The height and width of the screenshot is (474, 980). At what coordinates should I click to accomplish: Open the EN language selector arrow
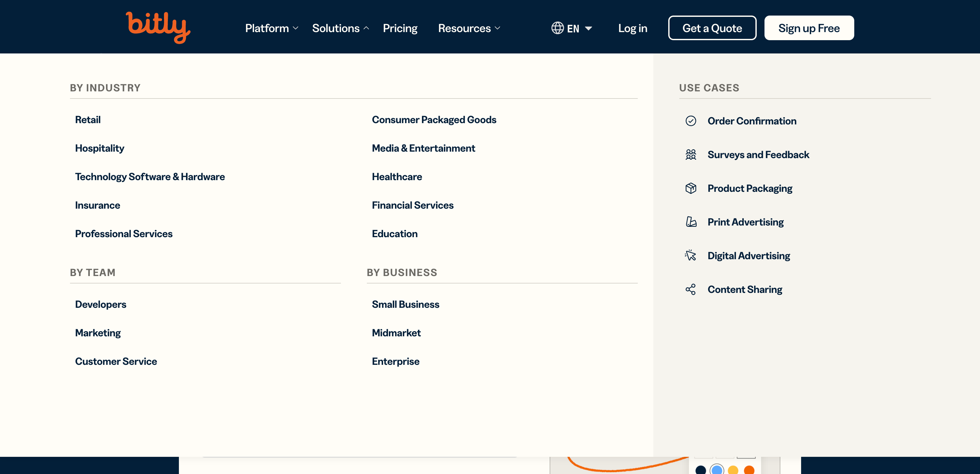point(588,28)
